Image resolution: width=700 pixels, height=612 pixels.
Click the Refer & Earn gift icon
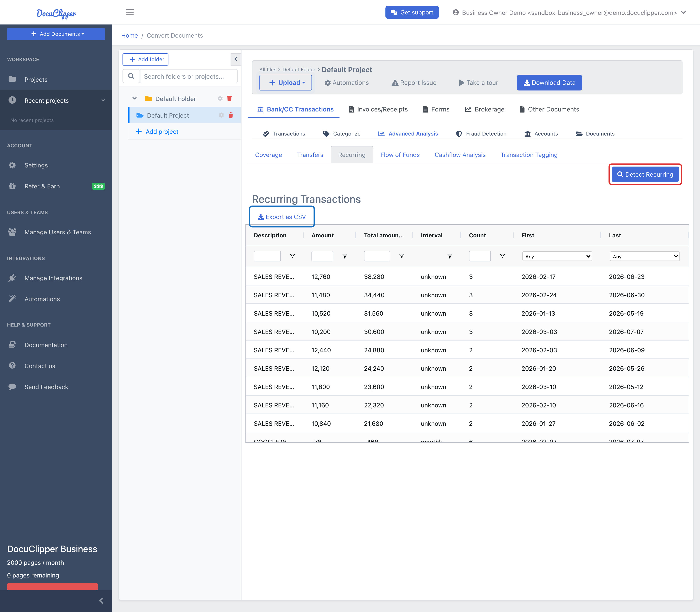pyautogui.click(x=12, y=186)
